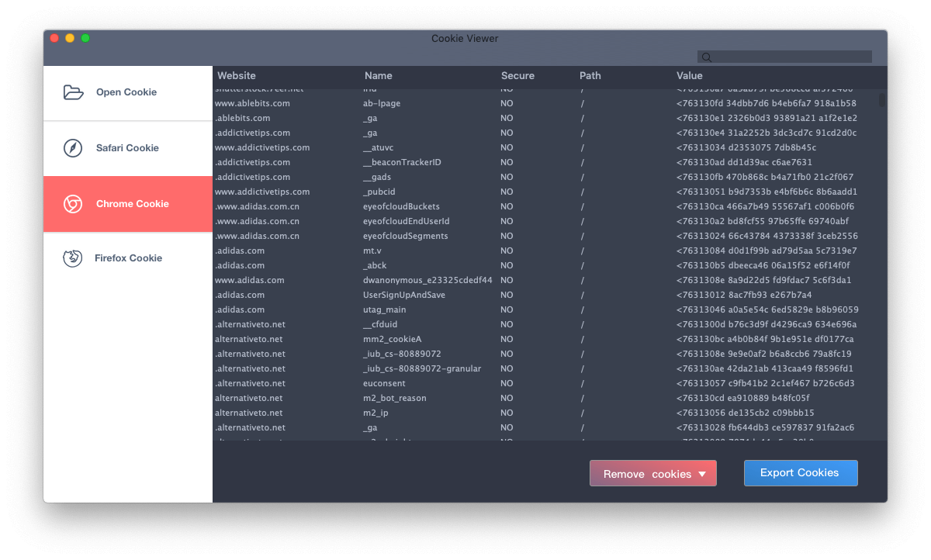Select the __cfduid cookie name
Image resolution: width=931 pixels, height=560 pixels.
coord(380,324)
